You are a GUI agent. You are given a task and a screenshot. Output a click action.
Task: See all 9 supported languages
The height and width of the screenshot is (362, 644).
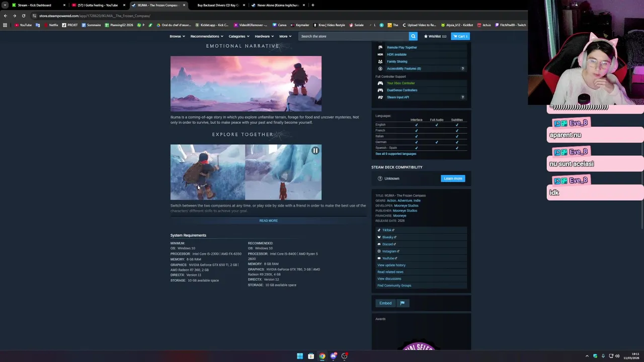coord(395,154)
